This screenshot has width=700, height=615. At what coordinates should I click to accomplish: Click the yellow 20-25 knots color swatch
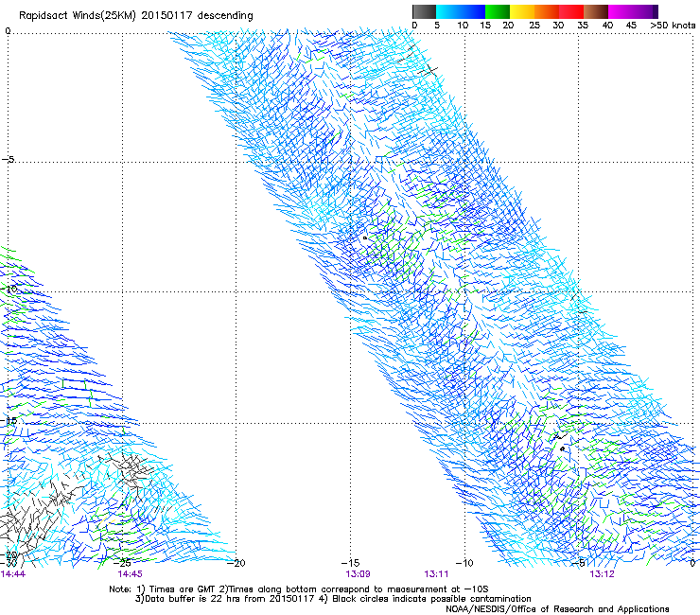pyautogui.click(x=522, y=11)
